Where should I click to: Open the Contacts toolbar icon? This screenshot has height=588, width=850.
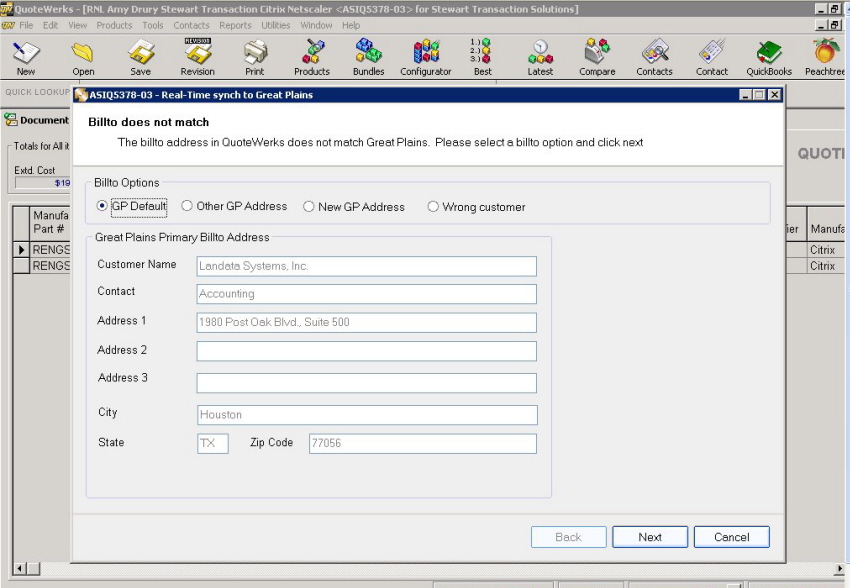(x=654, y=57)
